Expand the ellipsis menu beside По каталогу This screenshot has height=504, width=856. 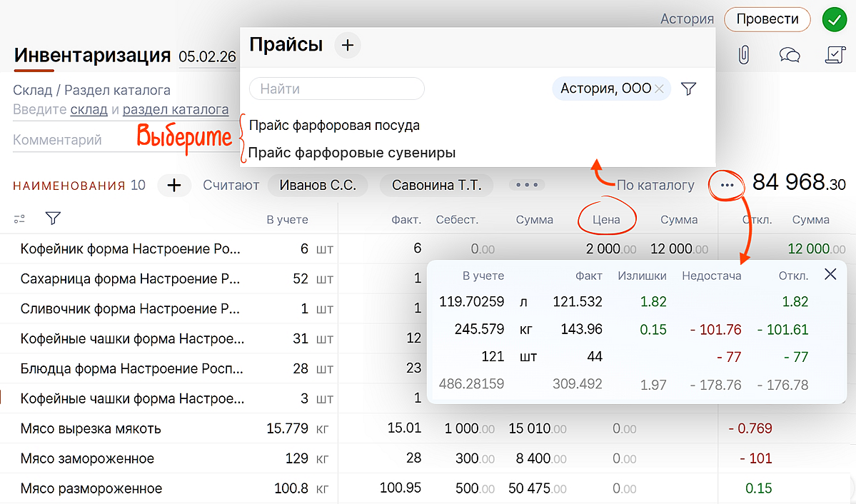tap(727, 186)
